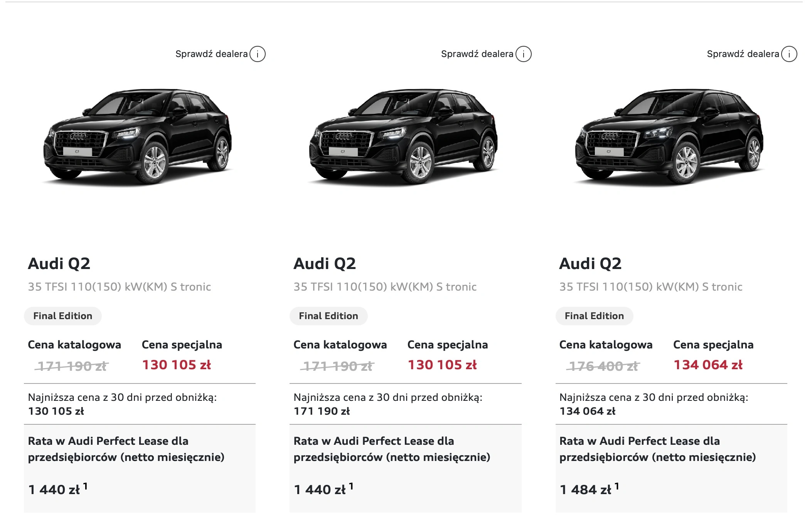Click 'Sprawdź dealera' on the first card
The width and height of the screenshot is (812, 518).
[x=211, y=54]
